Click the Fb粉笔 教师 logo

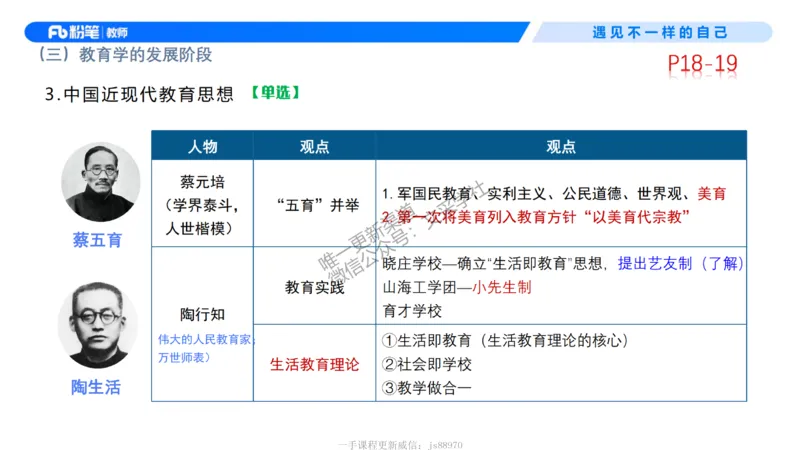pos(88,32)
